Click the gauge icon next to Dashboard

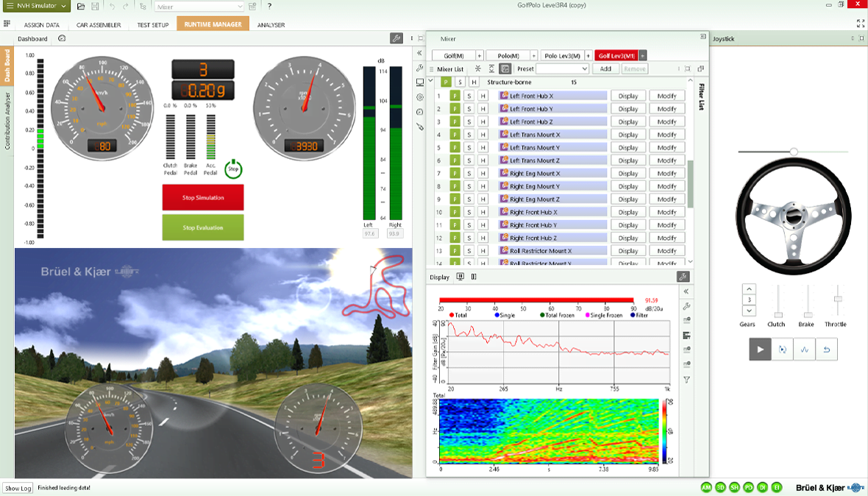coord(62,38)
